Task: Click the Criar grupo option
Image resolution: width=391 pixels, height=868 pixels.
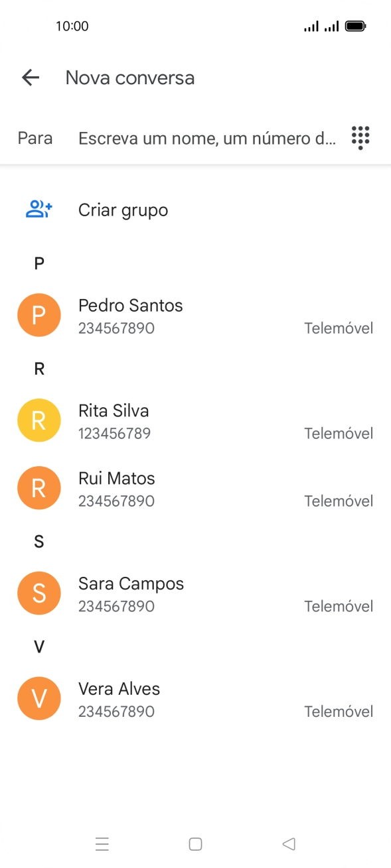Action: [x=122, y=210]
